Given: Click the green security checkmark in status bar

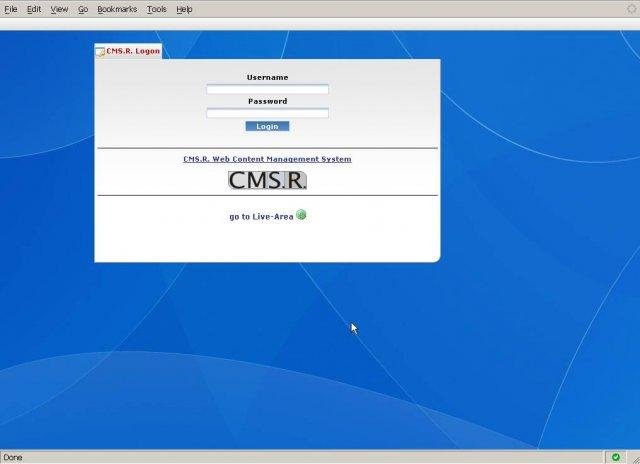Looking at the screenshot, I should coord(616,457).
